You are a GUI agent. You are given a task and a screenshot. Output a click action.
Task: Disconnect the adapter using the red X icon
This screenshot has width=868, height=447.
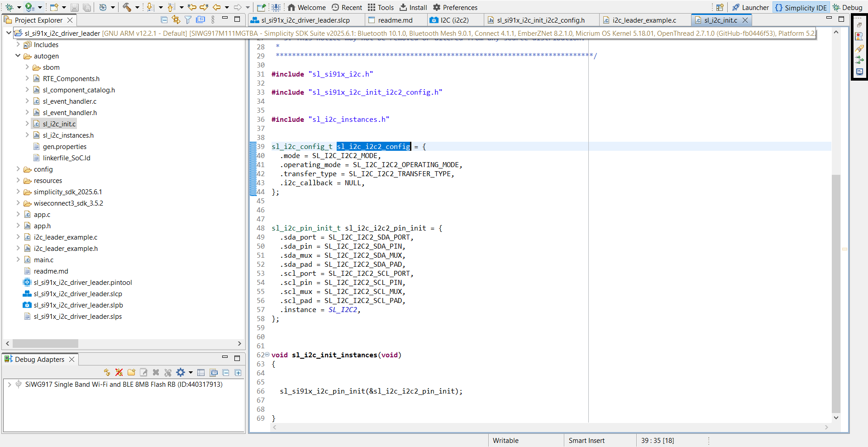tap(119, 372)
